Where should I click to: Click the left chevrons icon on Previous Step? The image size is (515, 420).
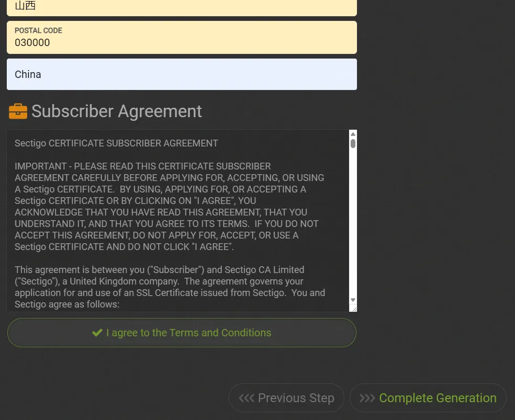tap(246, 398)
